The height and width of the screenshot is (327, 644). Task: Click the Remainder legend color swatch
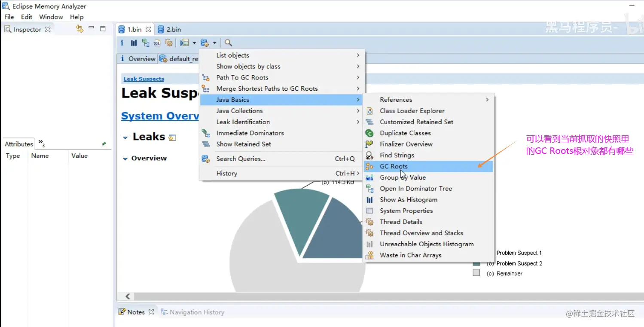pyautogui.click(x=476, y=273)
